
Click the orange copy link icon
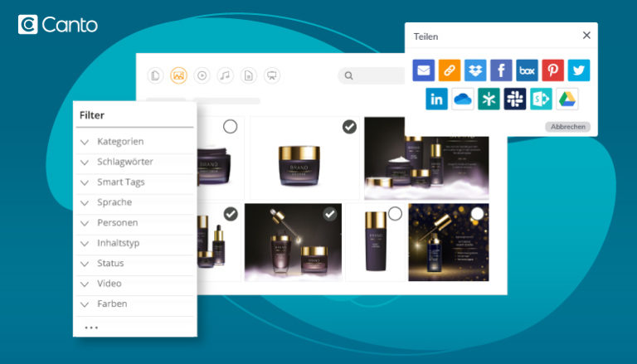coord(450,70)
